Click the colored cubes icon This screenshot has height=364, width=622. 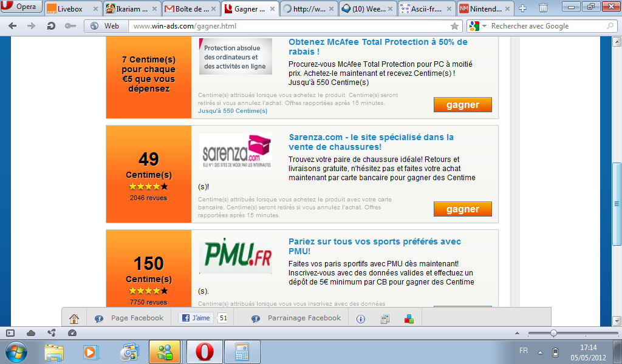409,318
